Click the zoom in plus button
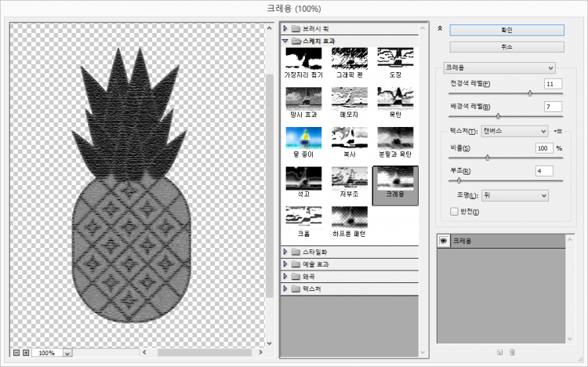 (x=26, y=353)
